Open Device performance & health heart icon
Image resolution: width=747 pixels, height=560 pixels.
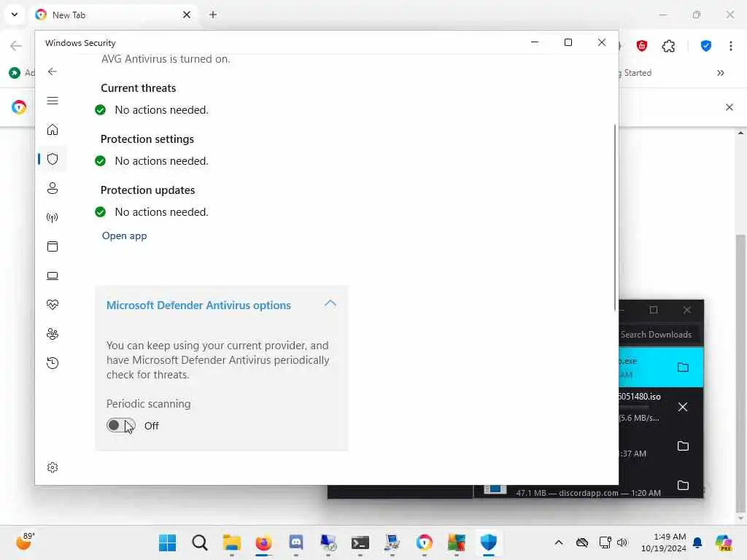[x=53, y=305]
